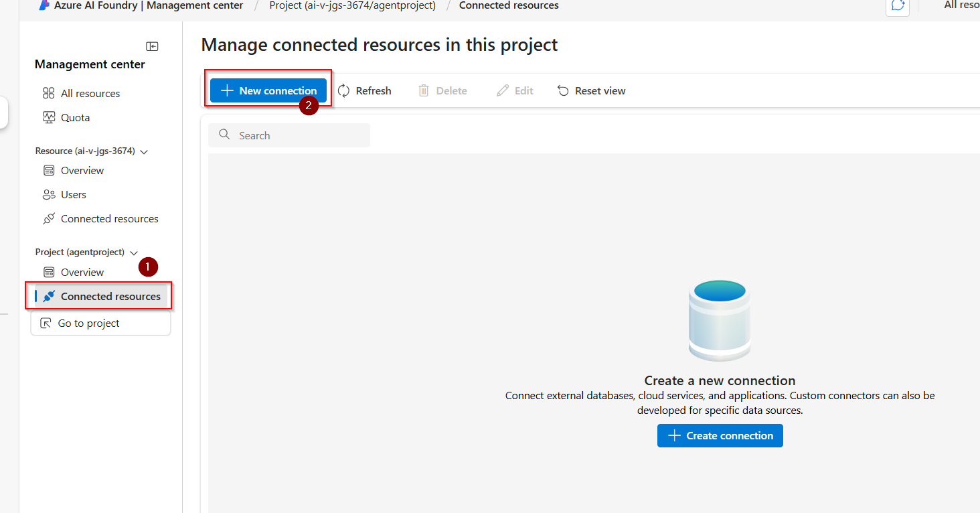Viewport: 980px width, 513px height.
Task: Collapse the Management center sidebar panel
Action: [x=152, y=46]
